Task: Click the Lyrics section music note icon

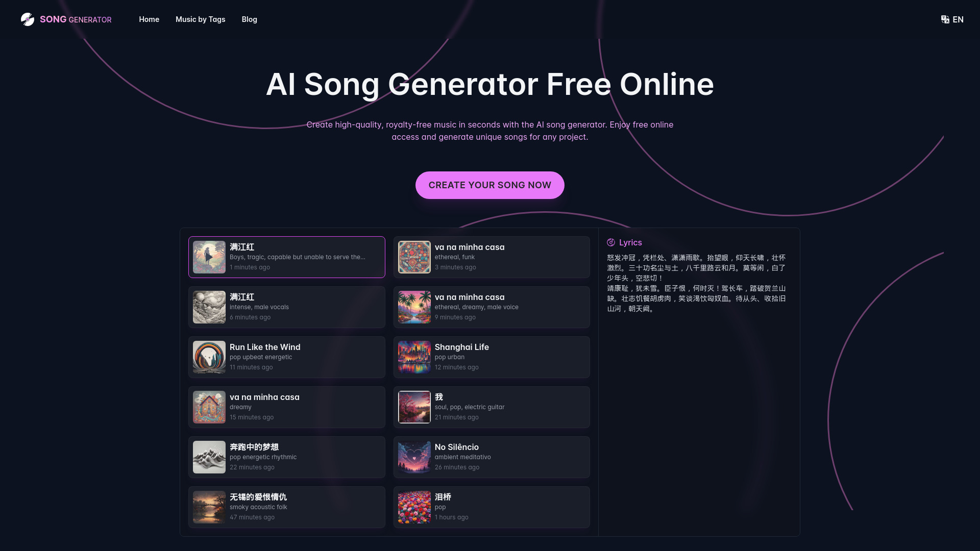Action: (x=610, y=242)
